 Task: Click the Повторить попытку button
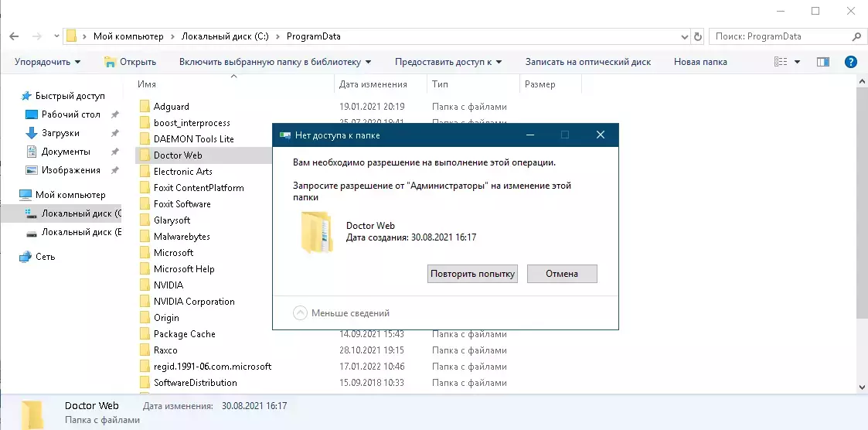[472, 274]
